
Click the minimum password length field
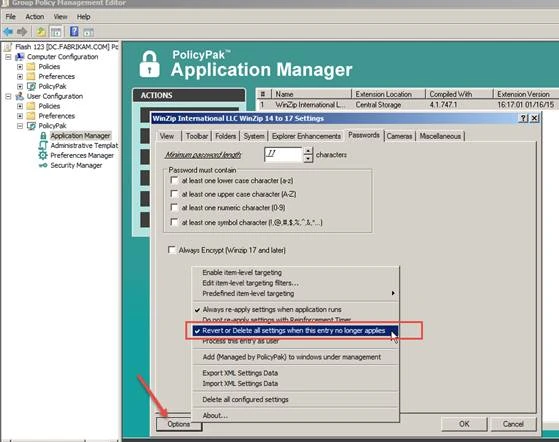(283, 154)
